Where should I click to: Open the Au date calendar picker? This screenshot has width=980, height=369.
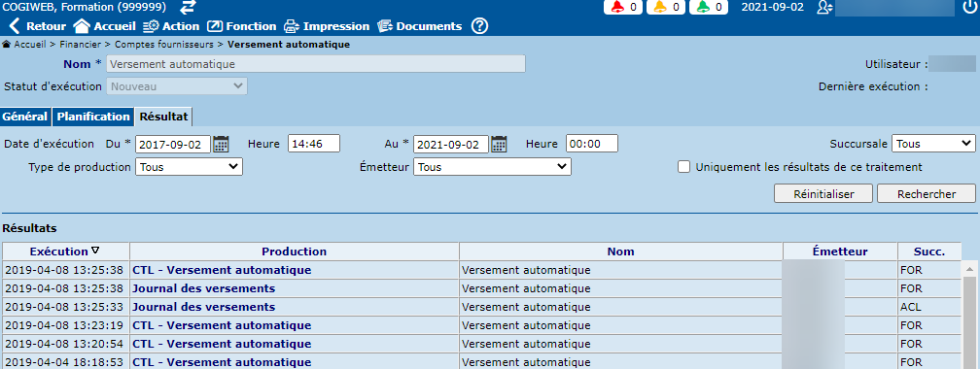click(499, 144)
